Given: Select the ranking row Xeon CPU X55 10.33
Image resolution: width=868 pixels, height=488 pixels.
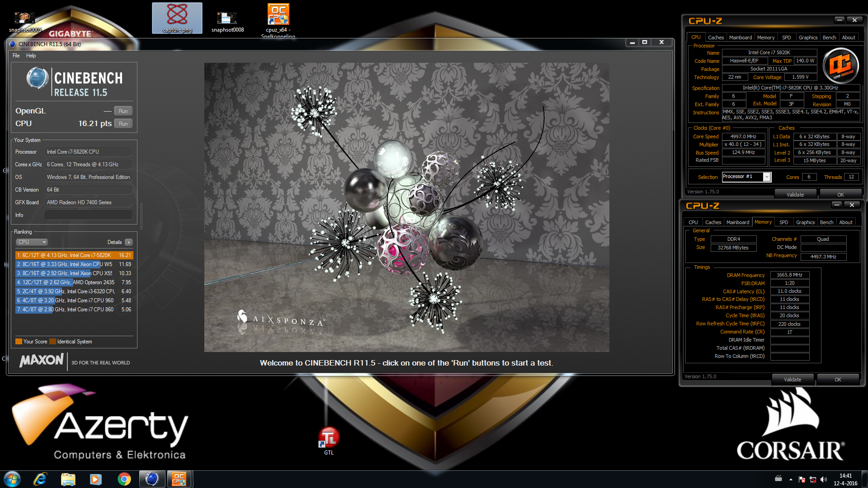Looking at the screenshot, I should pos(74,273).
